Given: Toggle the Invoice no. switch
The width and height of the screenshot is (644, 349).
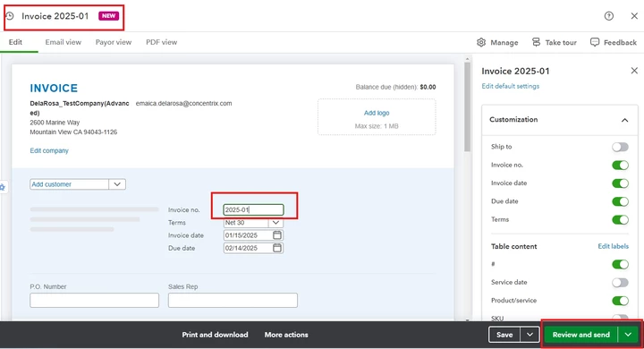Looking at the screenshot, I should (620, 165).
